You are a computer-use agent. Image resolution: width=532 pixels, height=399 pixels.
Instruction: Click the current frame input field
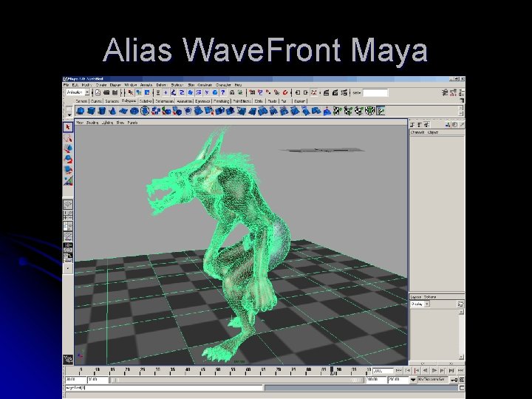(383, 371)
